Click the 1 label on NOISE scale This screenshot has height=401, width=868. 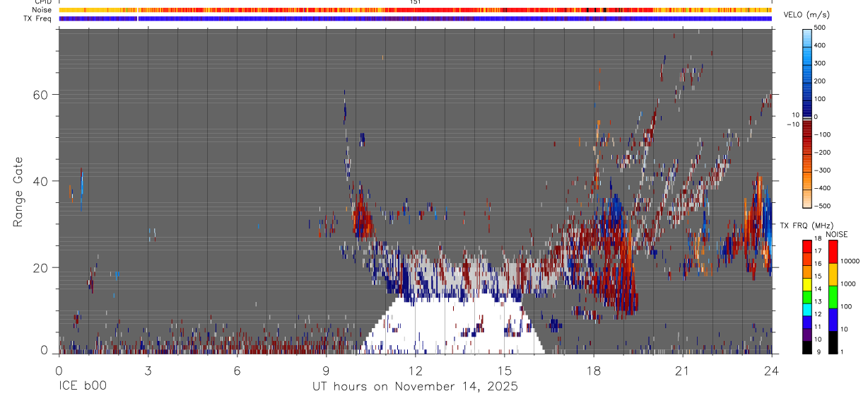[843, 351]
